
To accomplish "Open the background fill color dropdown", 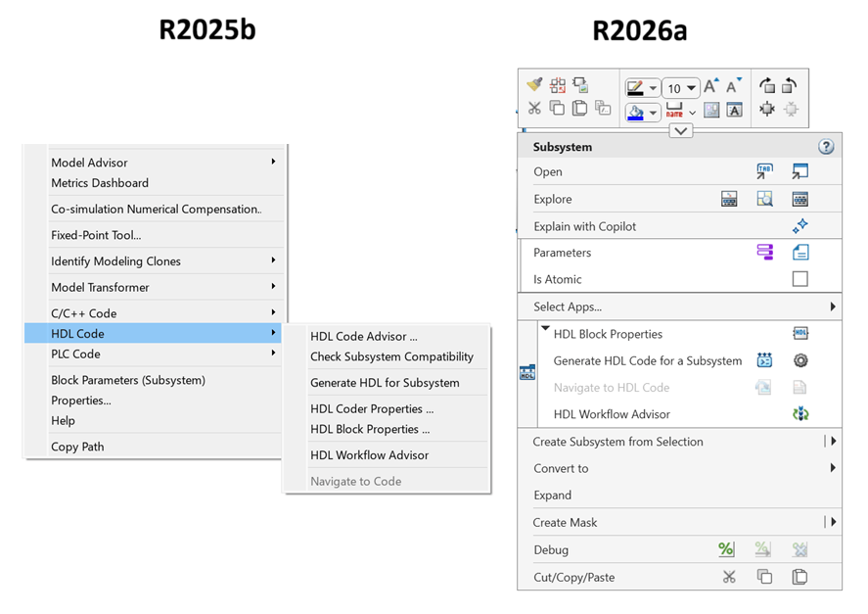I will pos(654,113).
